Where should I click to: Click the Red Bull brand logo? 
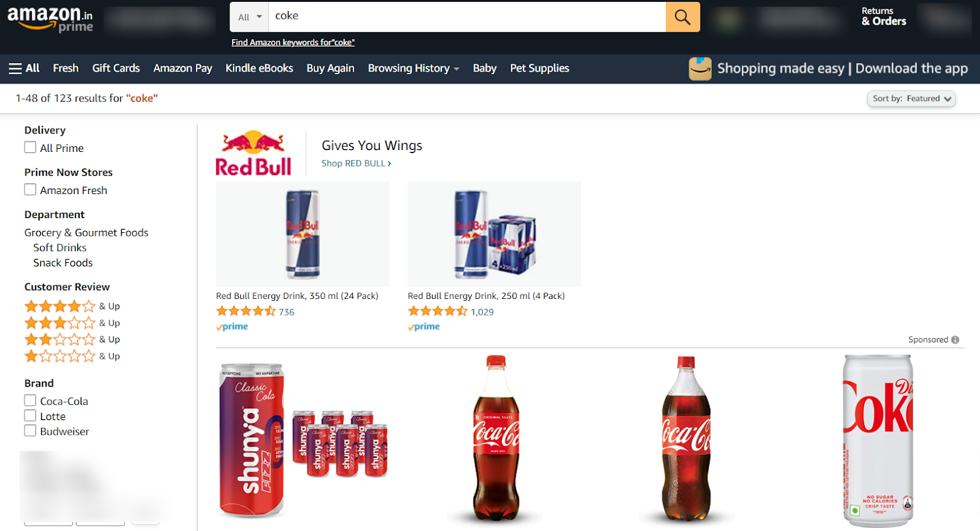253,153
